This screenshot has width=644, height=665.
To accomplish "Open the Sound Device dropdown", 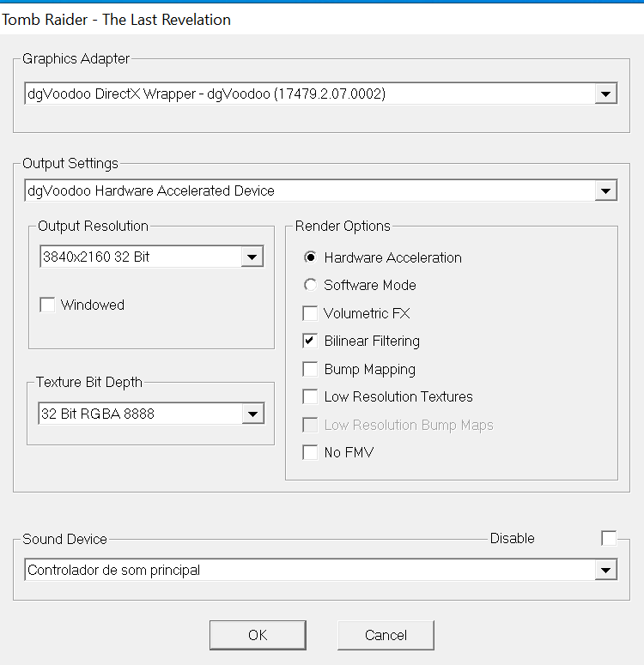I will [x=605, y=570].
